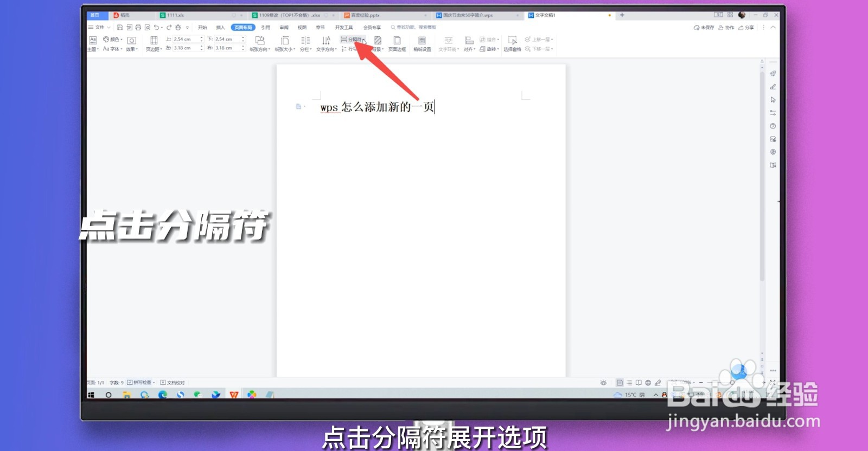
Task: Click the save icon in quick access toolbar
Action: (120, 27)
